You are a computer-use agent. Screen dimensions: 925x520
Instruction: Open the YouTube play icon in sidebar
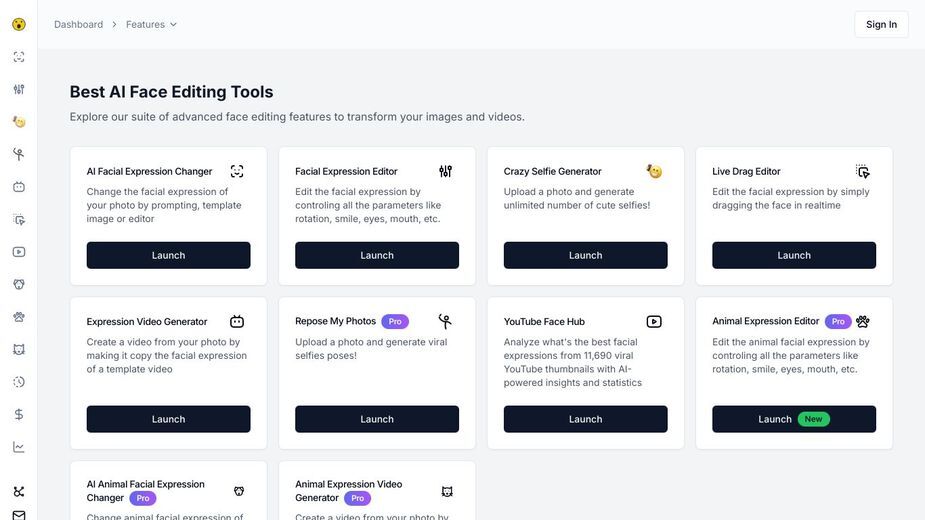[19, 252]
